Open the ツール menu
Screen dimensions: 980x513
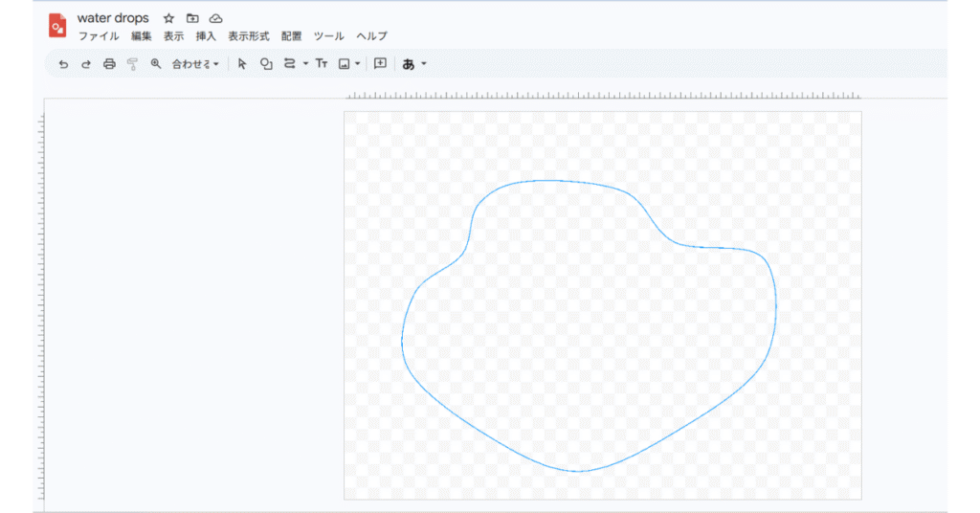click(x=329, y=36)
